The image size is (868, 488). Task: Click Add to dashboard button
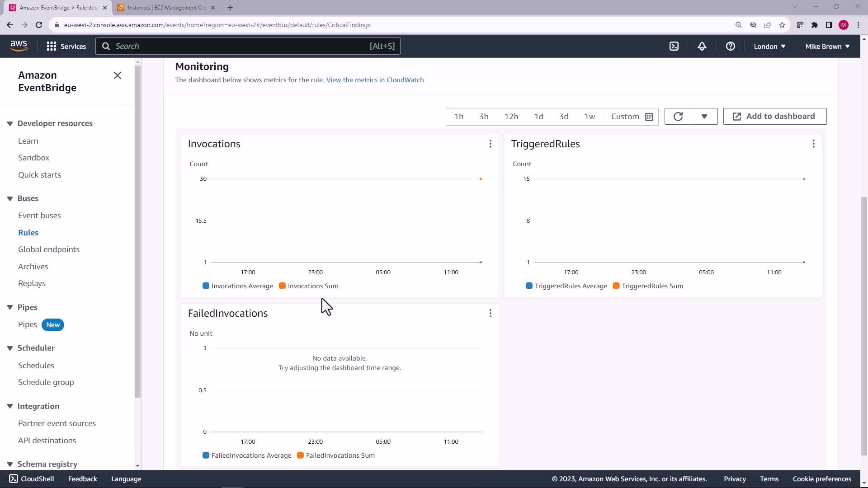[x=774, y=116]
